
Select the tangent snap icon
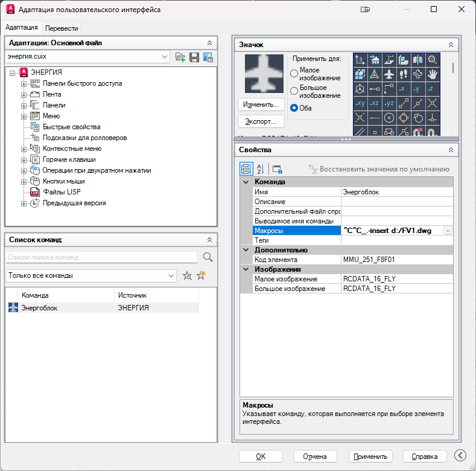[x=418, y=118]
